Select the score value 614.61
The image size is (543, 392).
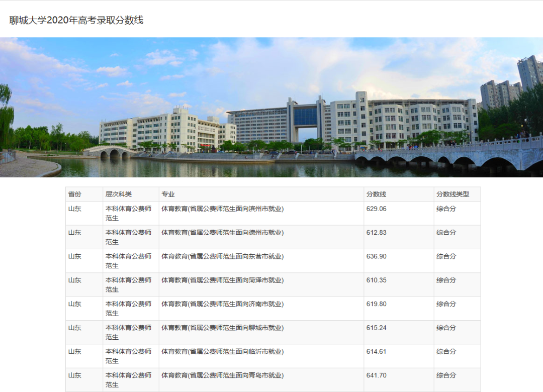coord(376,351)
